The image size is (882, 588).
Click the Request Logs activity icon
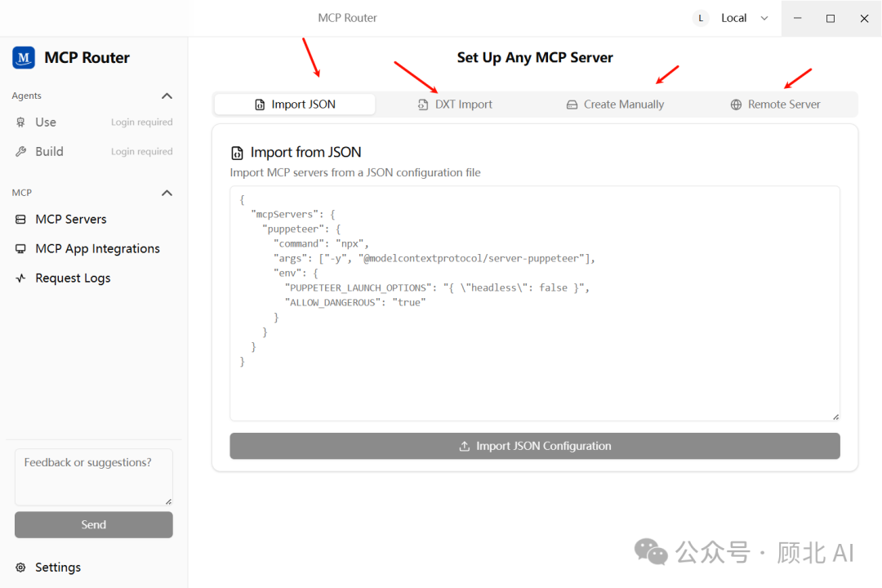tap(20, 278)
